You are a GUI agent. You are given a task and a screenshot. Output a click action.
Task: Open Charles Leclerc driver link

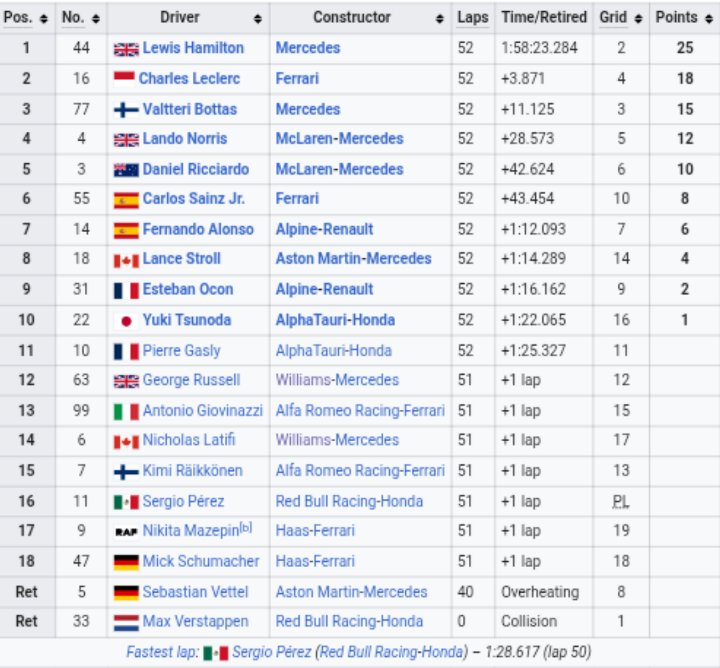189,79
